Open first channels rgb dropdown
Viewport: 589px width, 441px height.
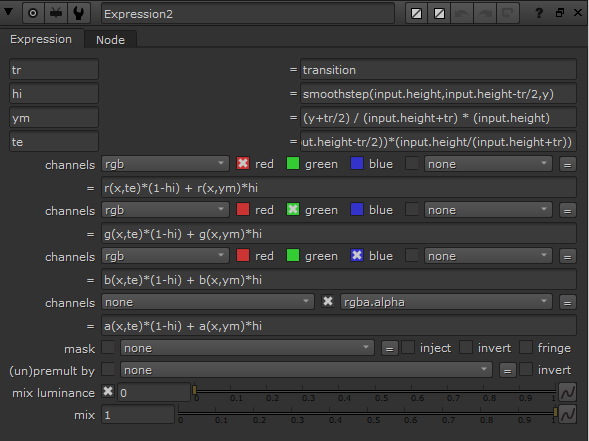(165, 164)
